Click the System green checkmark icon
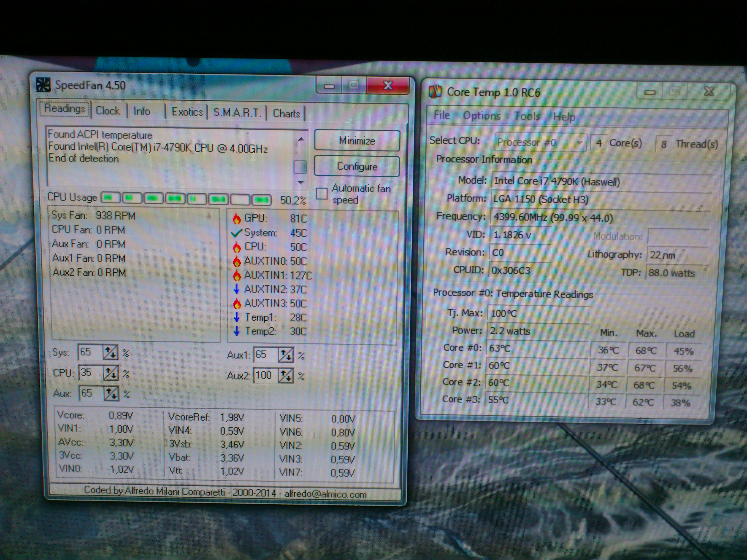Image resolution: width=747 pixels, height=560 pixels. pyautogui.click(x=237, y=233)
